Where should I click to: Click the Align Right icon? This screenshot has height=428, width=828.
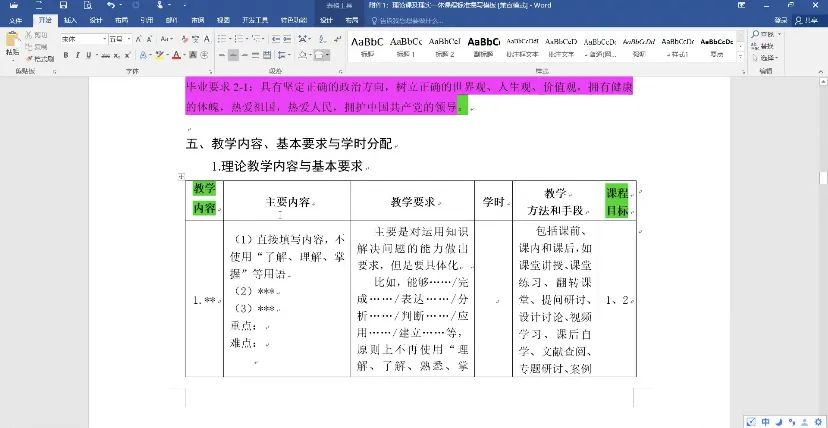pos(244,55)
